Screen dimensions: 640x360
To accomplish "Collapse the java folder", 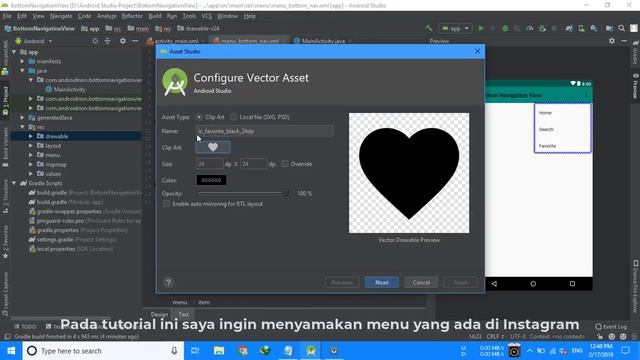I will (22, 71).
